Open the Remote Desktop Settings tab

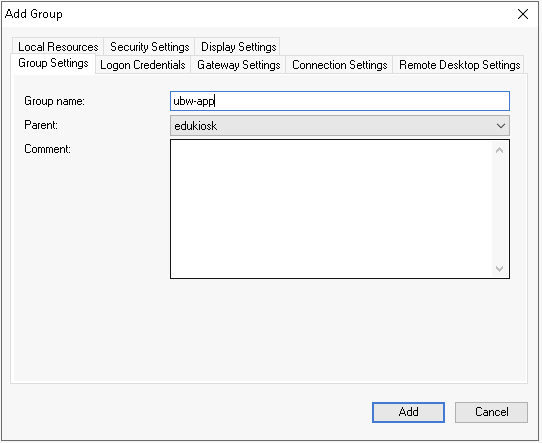pyautogui.click(x=459, y=65)
